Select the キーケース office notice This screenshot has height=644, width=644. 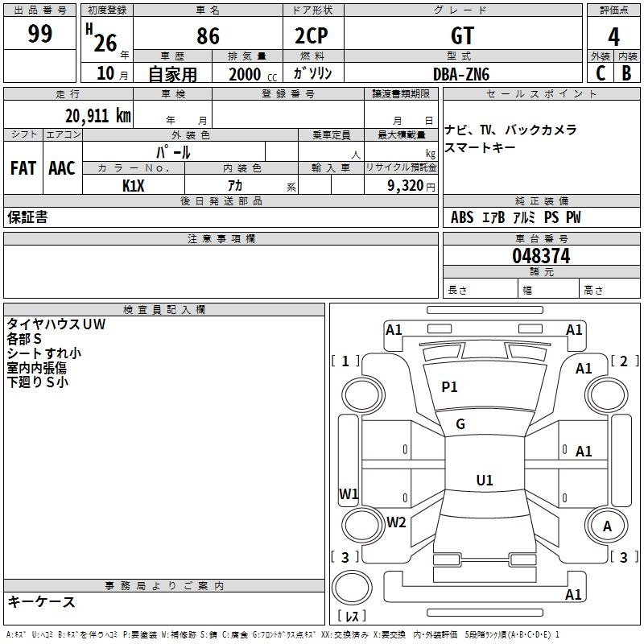pos(42,601)
